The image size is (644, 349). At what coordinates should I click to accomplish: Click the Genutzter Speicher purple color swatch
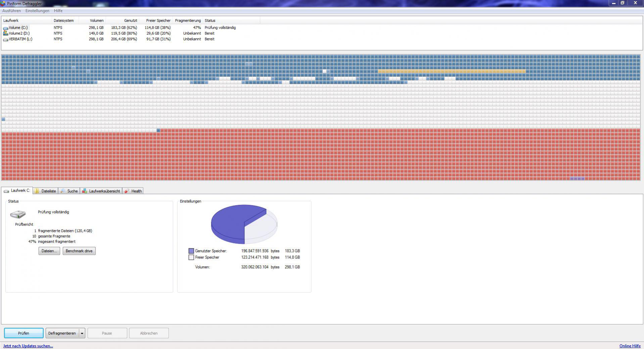click(x=191, y=251)
